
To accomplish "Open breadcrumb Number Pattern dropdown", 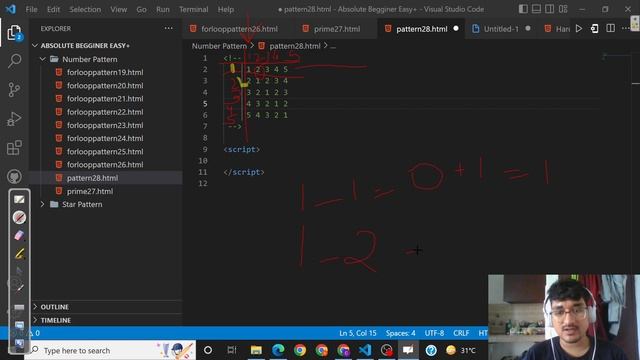I will (x=219, y=46).
